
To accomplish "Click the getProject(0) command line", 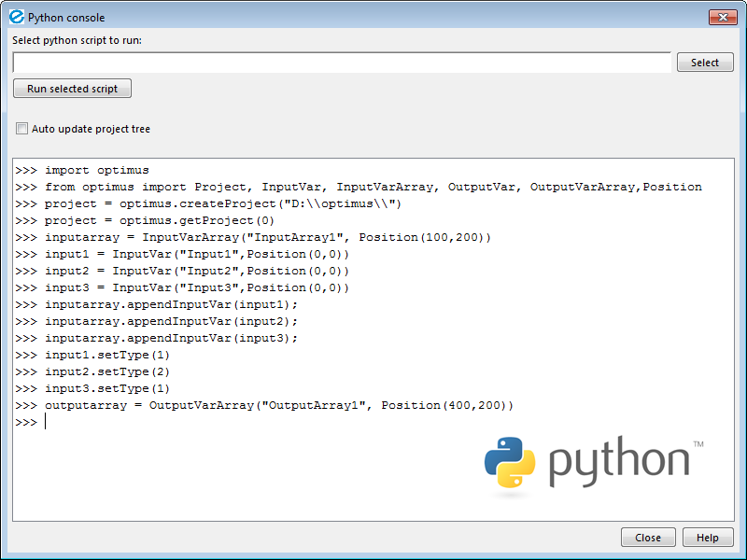I will click(145, 221).
